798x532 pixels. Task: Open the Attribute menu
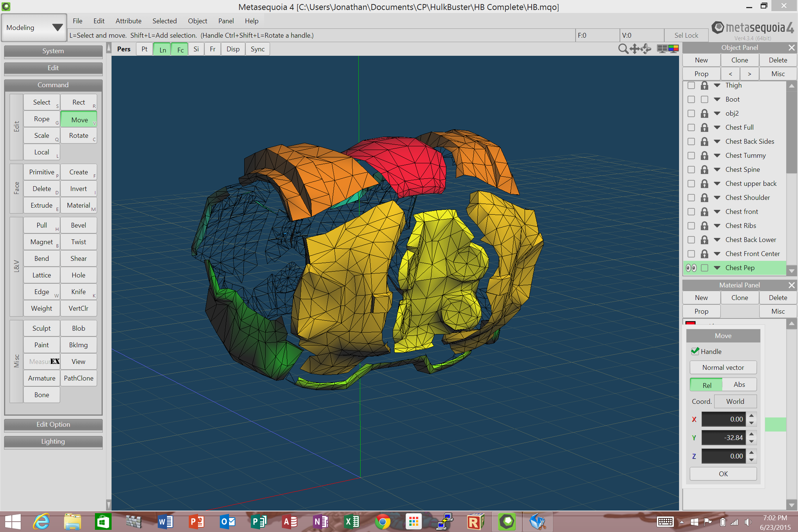[129, 21]
